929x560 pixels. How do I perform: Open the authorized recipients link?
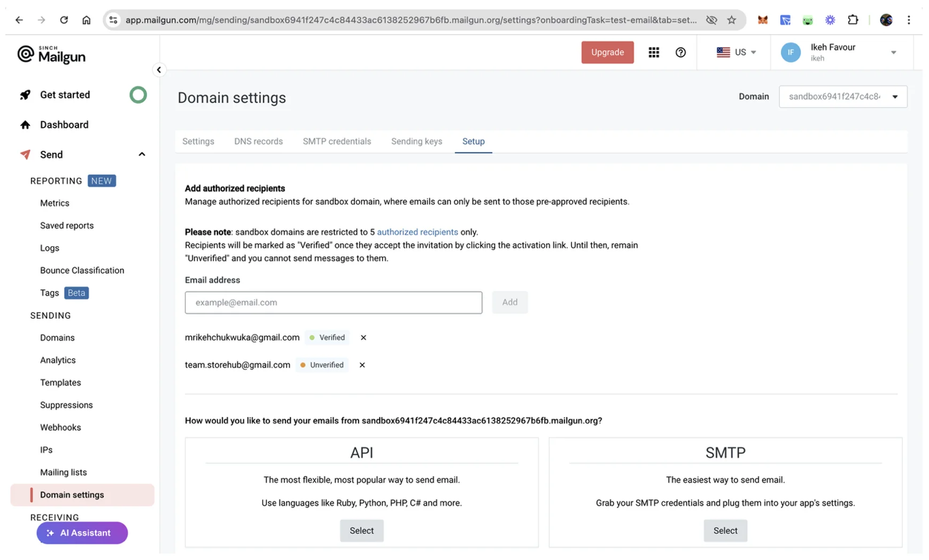point(417,232)
